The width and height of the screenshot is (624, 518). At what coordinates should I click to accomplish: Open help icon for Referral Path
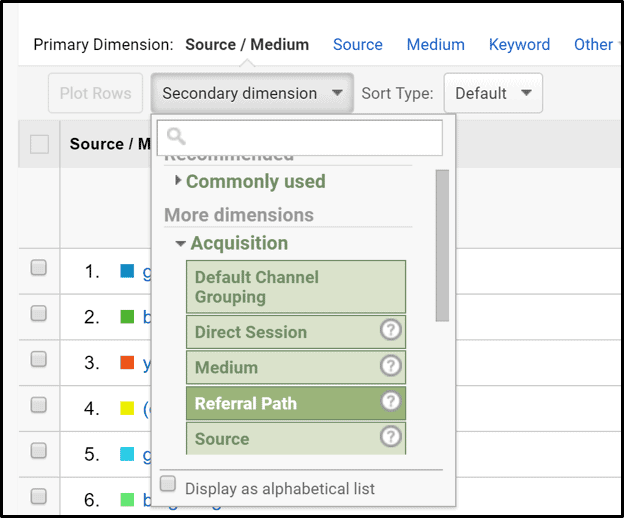(x=390, y=401)
